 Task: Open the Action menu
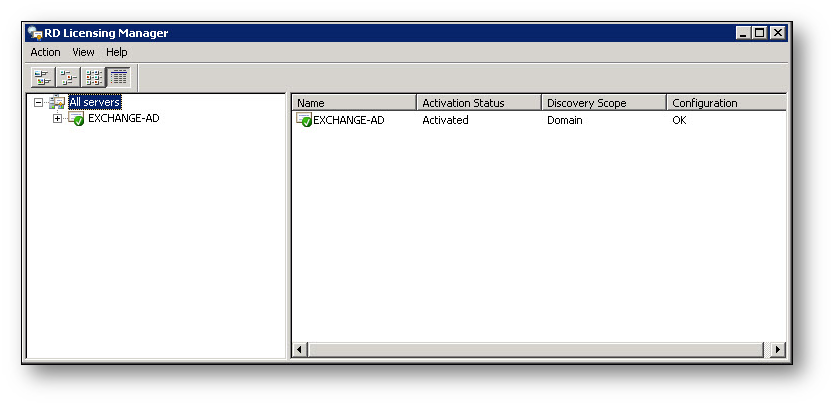(x=45, y=52)
